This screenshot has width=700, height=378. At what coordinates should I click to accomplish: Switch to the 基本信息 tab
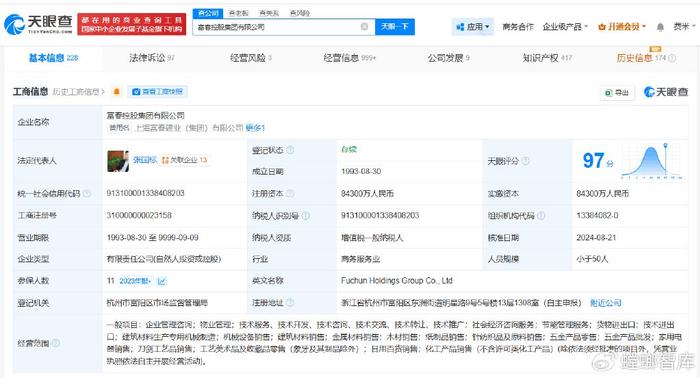pos(53,58)
